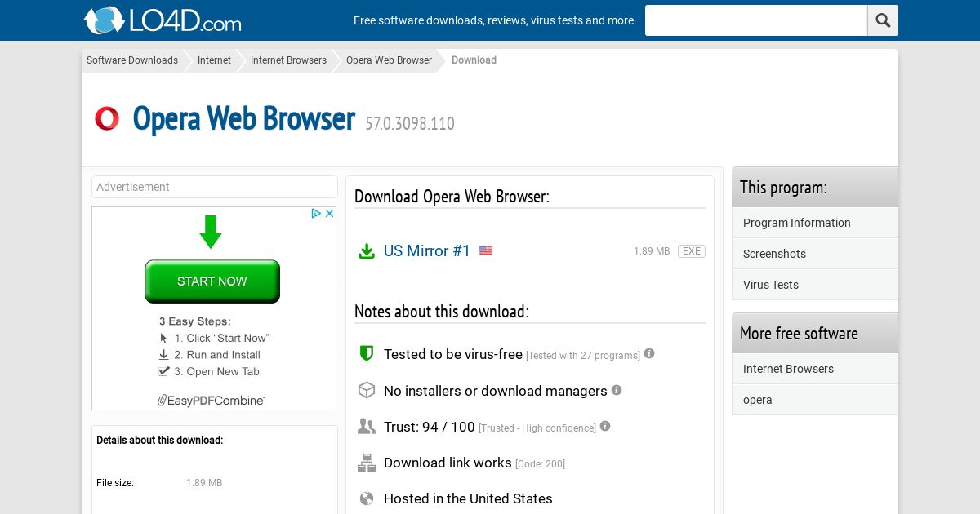The image size is (980, 514).
Task: Click the Trust: 94 / 100 text
Action: click(429, 427)
